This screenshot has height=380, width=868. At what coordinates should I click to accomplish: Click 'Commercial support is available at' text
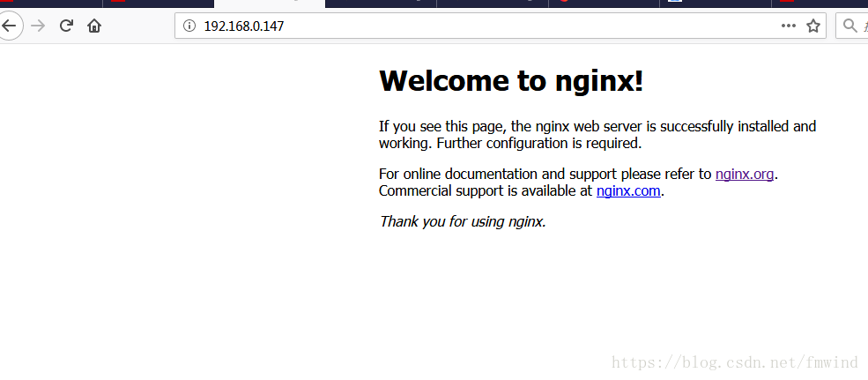click(486, 191)
